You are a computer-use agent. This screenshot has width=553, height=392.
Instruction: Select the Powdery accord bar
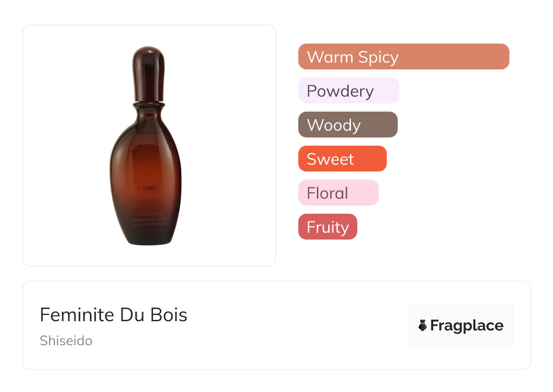(x=349, y=91)
